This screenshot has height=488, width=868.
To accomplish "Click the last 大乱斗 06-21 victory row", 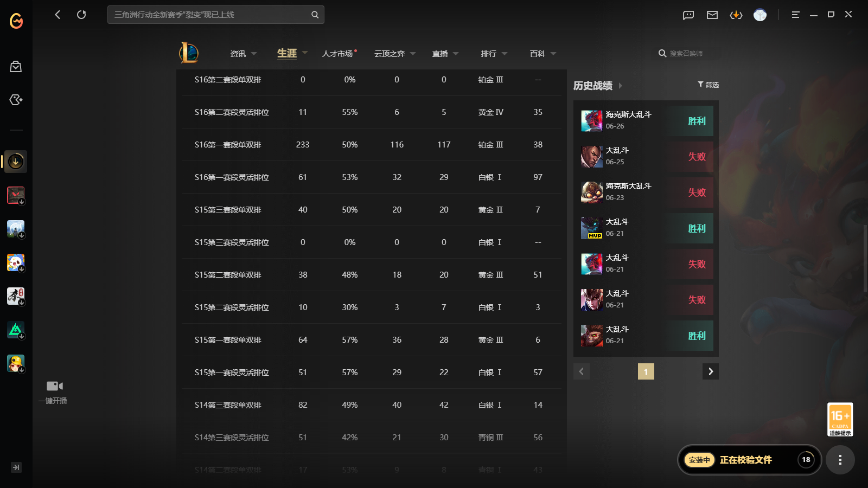I will [x=646, y=335].
